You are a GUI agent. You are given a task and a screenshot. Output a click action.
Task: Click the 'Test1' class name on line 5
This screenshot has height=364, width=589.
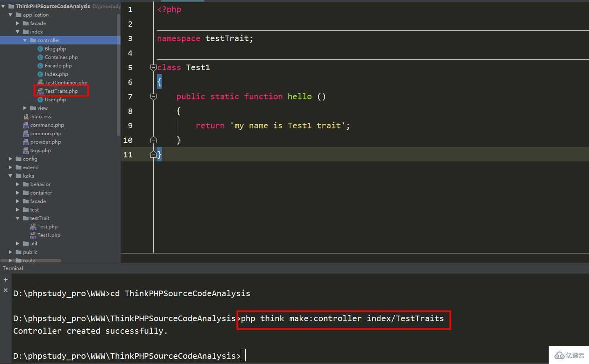(x=198, y=67)
